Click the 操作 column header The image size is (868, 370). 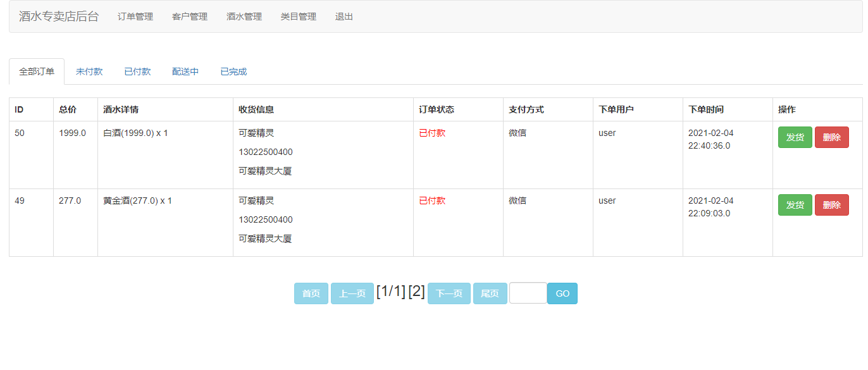[817, 109]
